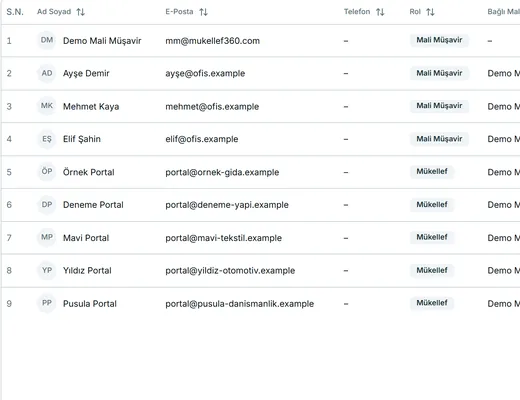Click email portal@pusula-danismanlik.example

pyautogui.click(x=239, y=303)
